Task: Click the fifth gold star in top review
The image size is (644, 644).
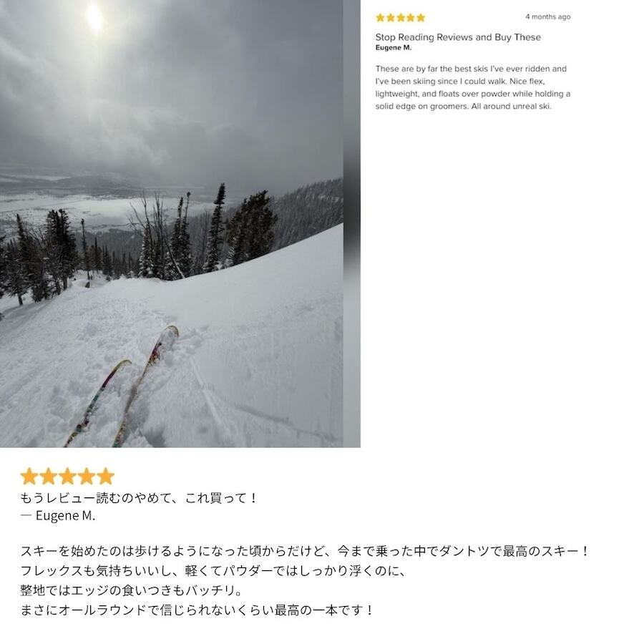Action: pyautogui.click(x=421, y=18)
